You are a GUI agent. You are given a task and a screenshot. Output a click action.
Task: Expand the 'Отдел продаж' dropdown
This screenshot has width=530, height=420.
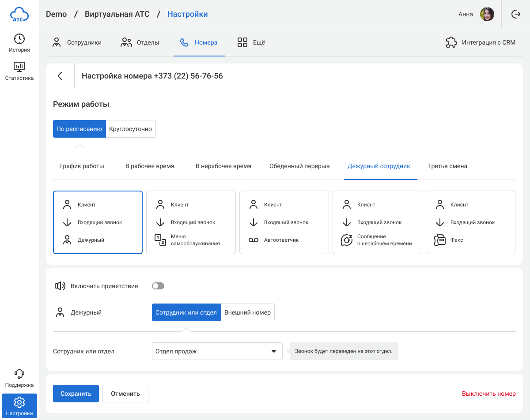[217, 351]
